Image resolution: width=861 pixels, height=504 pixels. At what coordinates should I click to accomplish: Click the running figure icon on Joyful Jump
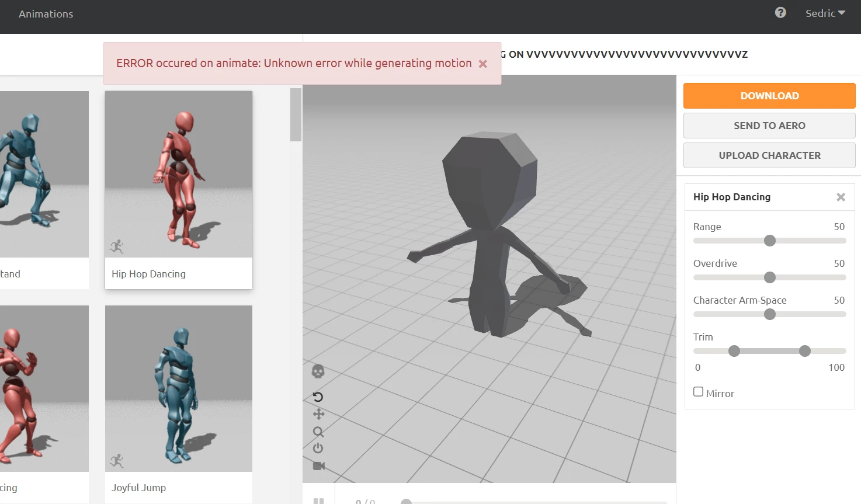117,461
